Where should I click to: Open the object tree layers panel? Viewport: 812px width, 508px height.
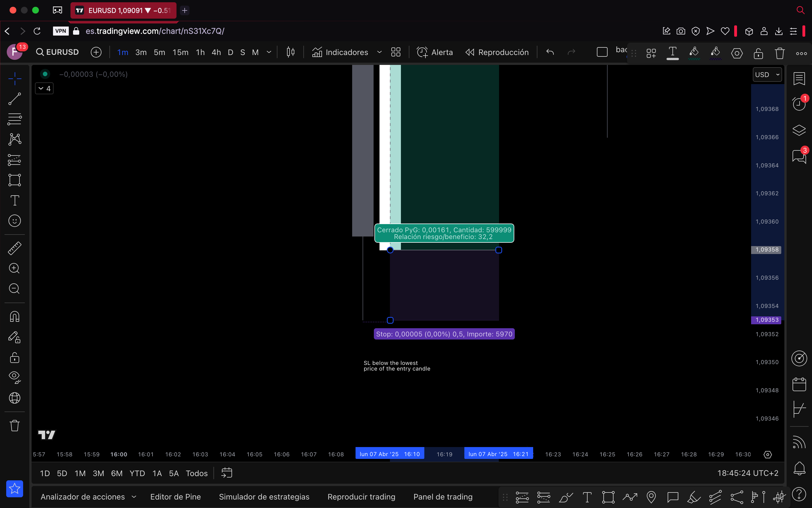(x=799, y=130)
